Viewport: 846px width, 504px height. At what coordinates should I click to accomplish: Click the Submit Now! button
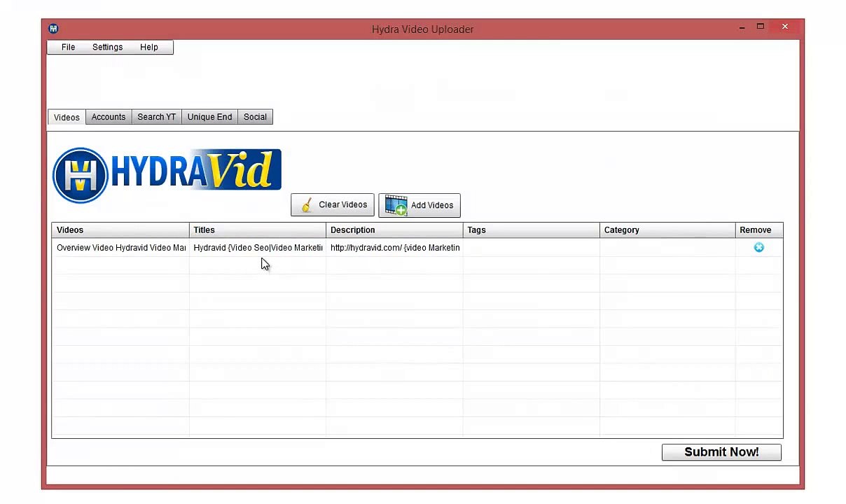[x=721, y=451]
